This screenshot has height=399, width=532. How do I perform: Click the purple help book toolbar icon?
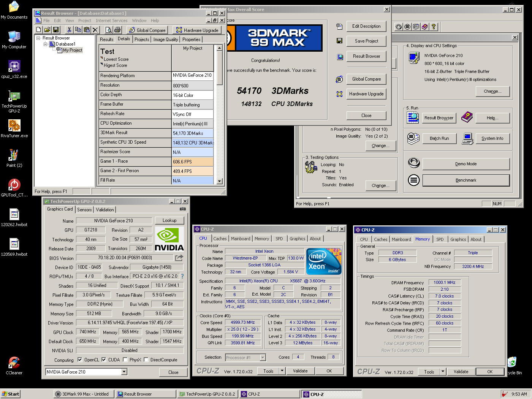click(425, 27)
